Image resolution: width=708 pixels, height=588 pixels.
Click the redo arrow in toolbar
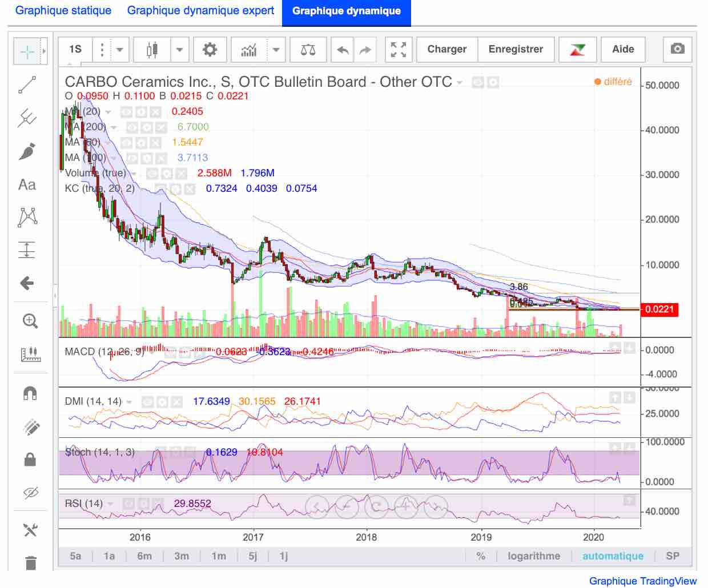(365, 50)
